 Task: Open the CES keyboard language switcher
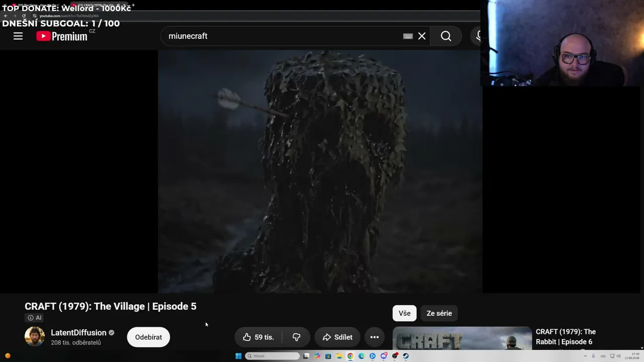point(603,356)
